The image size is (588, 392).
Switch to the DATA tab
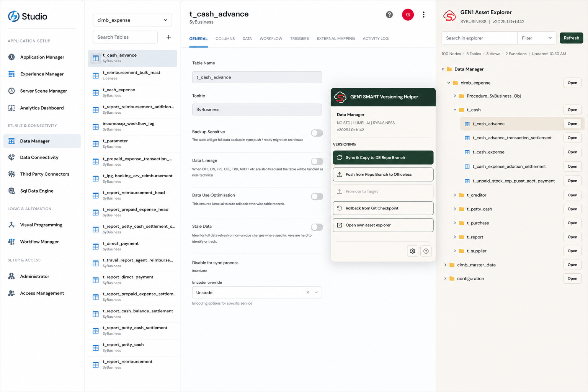click(247, 39)
